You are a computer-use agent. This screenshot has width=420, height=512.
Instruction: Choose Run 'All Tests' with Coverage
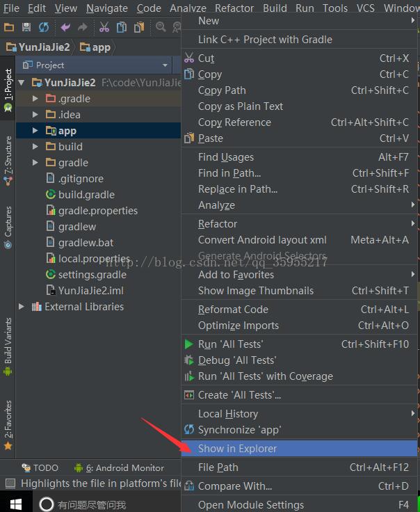coord(299,376)
